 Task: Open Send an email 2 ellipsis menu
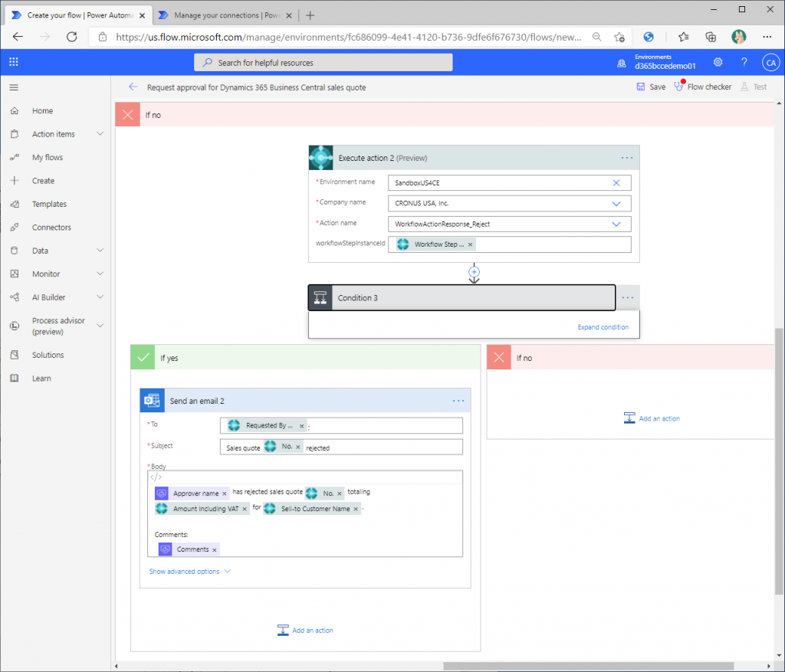(458, 401)
